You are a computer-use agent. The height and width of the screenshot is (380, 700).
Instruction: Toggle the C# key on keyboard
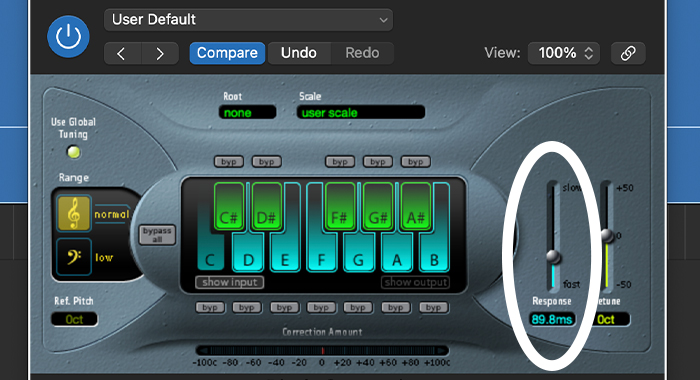(229, 206)
